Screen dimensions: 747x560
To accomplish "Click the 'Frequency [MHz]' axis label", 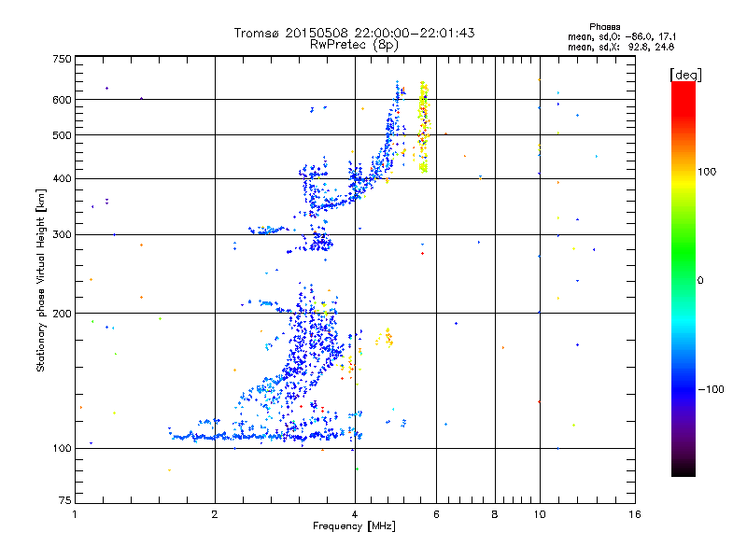I will click(354, 525).
